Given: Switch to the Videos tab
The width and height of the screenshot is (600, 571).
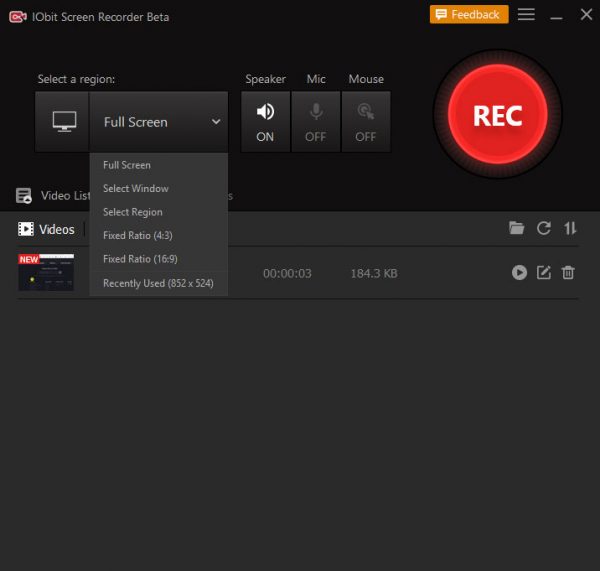Looking at the screenshot, I should [47, 229].
